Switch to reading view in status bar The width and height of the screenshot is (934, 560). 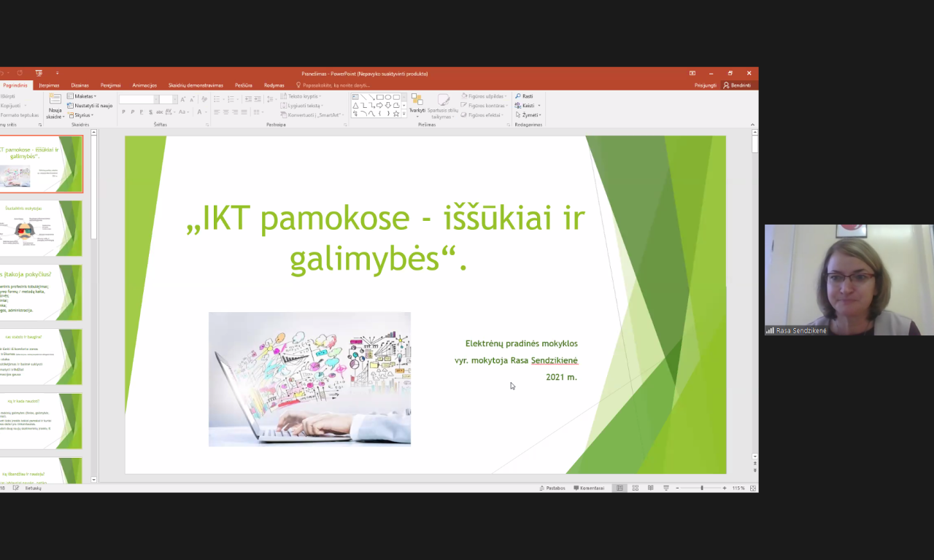coord(651,488)
